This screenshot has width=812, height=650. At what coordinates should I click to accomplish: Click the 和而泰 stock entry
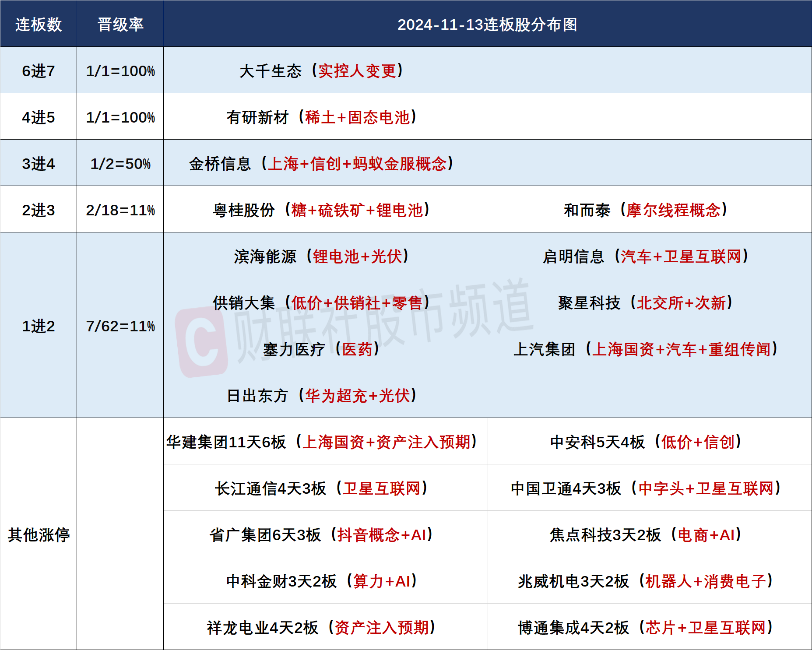point(645,210)
